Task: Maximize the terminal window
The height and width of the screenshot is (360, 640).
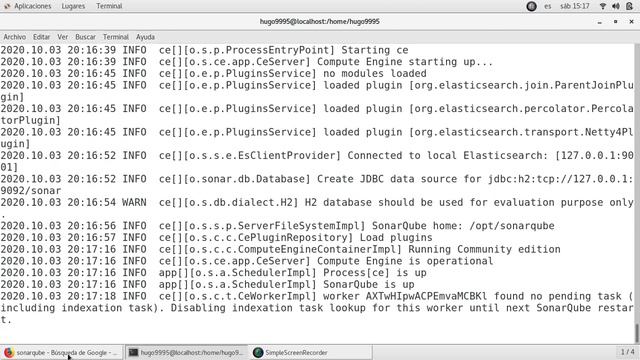Action: [x=616, y=22]
